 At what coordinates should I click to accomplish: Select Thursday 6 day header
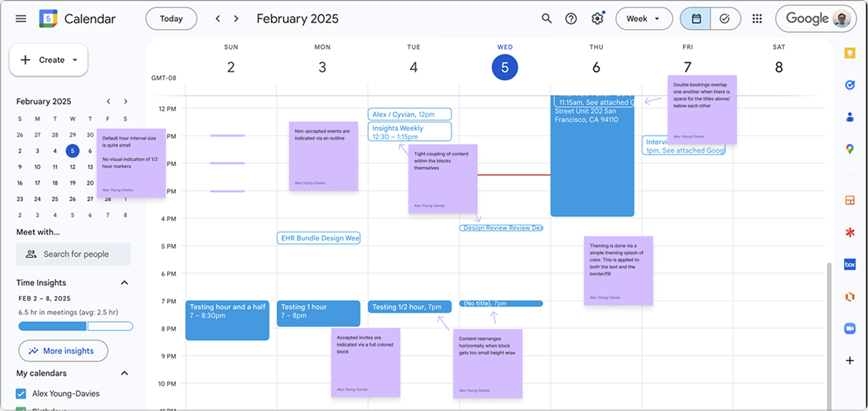(x=596, y=67)
